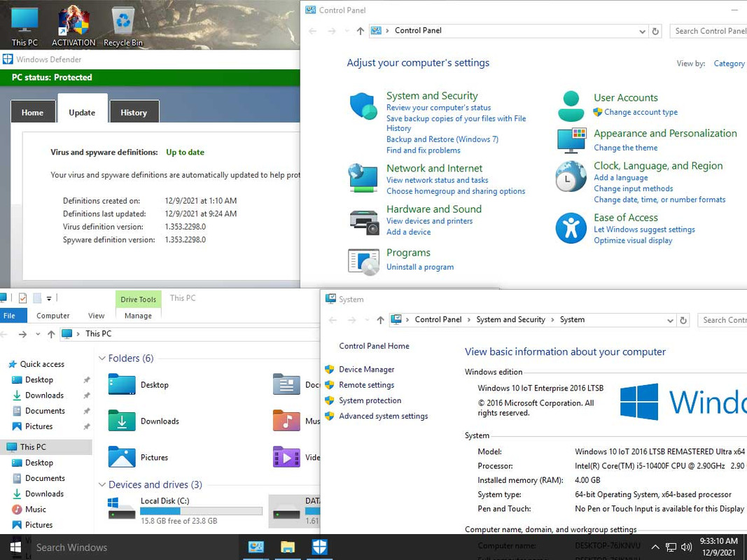Click Change the theme link
The image size is (747, 560).
pyautogui.click(x=625, y=148)
